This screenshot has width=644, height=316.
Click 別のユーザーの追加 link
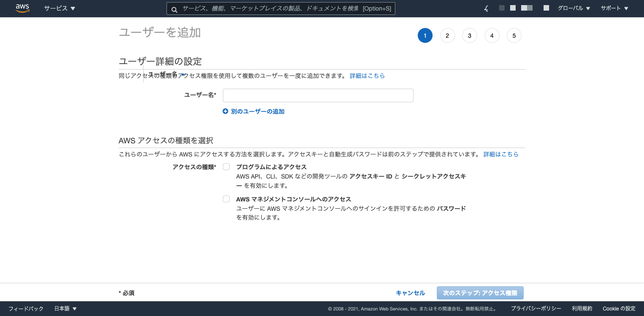coord(253,112)
